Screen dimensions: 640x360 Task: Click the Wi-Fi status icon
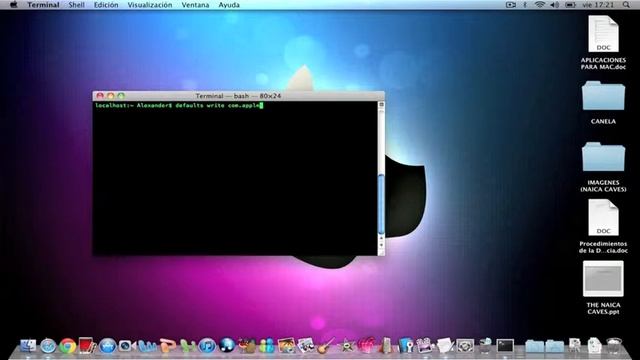540,5
